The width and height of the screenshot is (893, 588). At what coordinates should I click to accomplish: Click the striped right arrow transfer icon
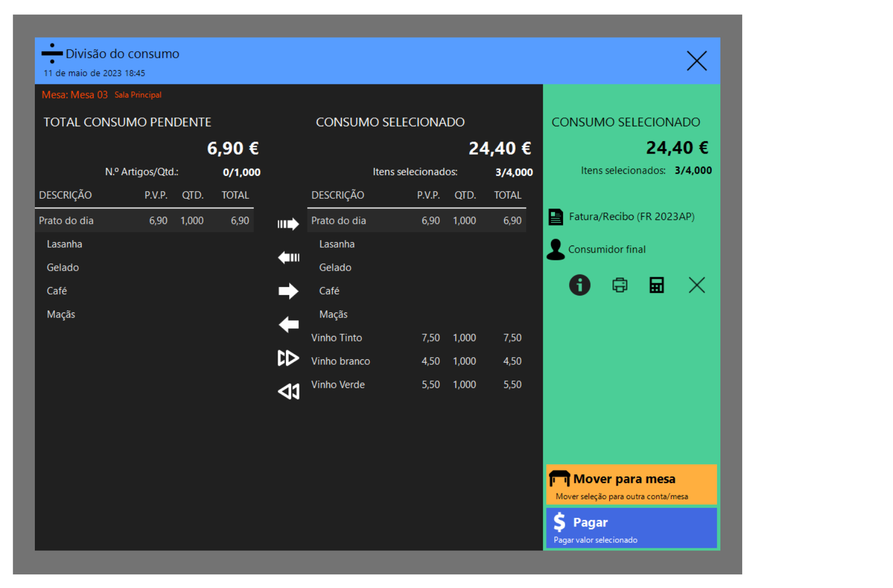288,224
